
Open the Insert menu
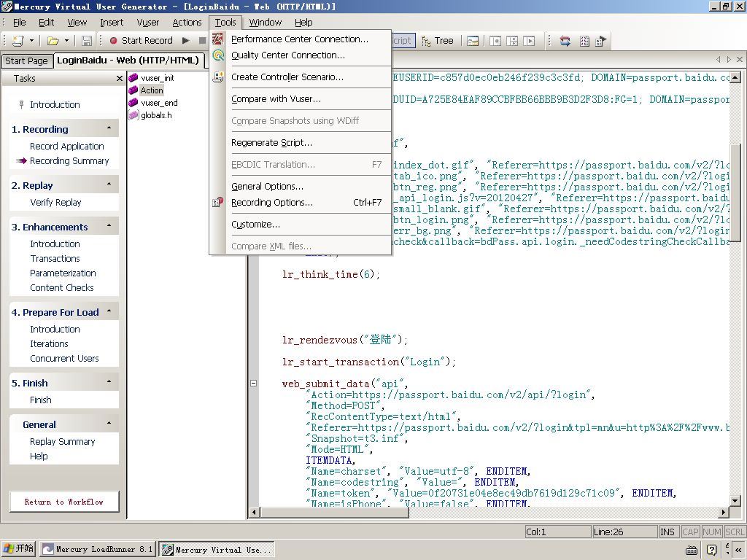[x=112, y=23]
